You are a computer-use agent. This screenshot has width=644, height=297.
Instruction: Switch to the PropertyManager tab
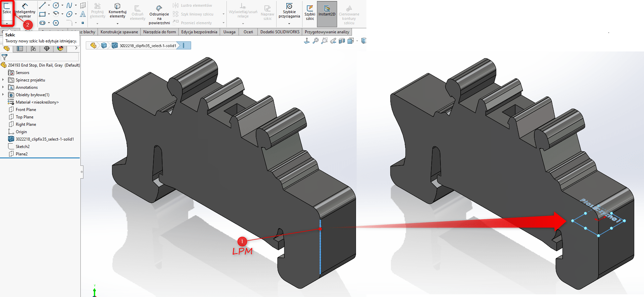20,48
